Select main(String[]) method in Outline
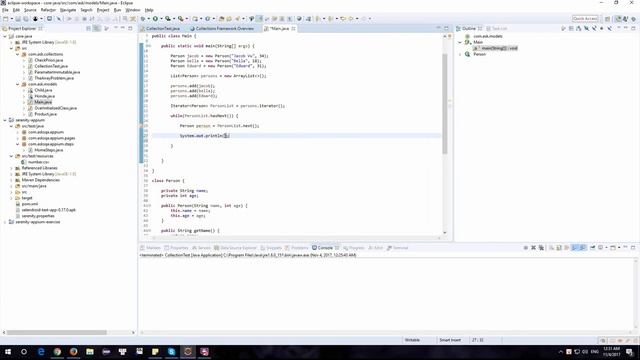This screenshot has height=360, width=640. point(499,48)
